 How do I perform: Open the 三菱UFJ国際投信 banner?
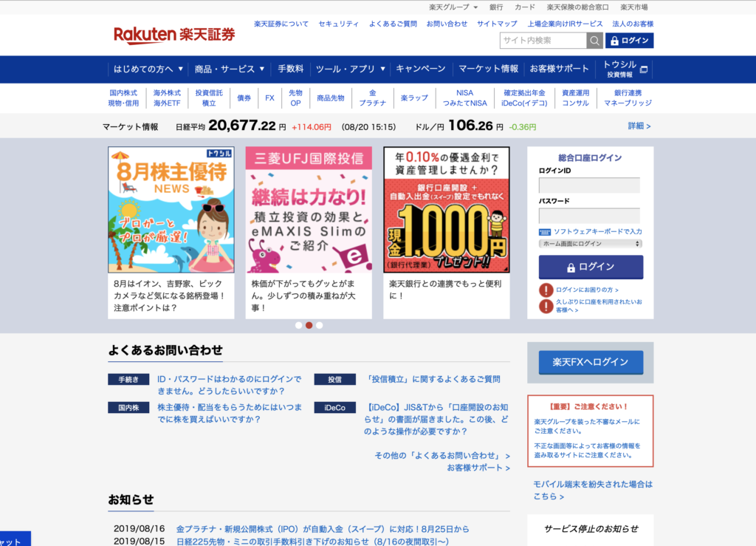(309, 210)
